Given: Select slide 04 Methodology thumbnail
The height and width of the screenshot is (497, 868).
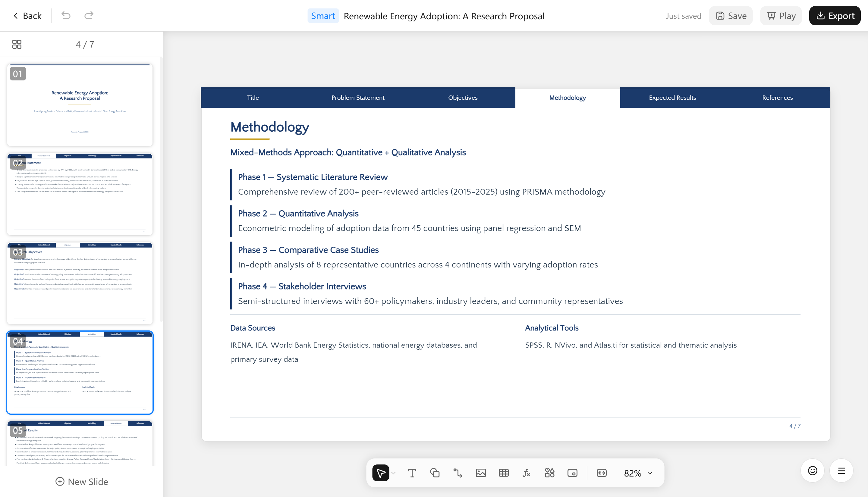Looking at the screenshot, I should point(80,372).
